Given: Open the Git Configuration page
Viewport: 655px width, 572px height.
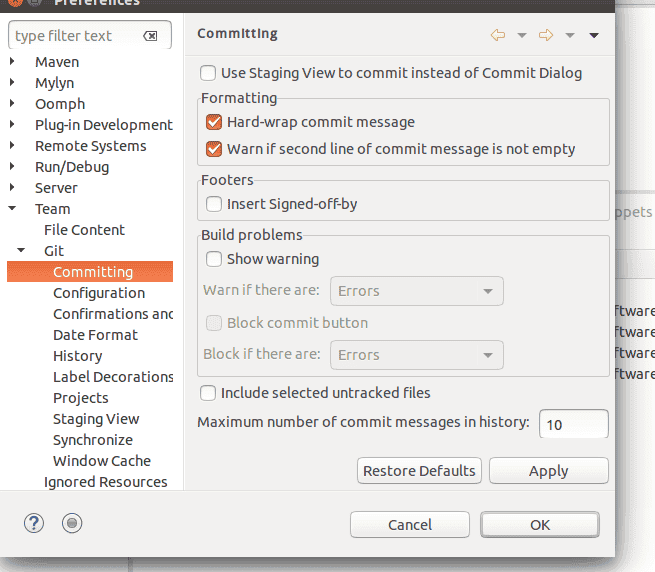Looking at the screenshot, I should coord(99,293).
